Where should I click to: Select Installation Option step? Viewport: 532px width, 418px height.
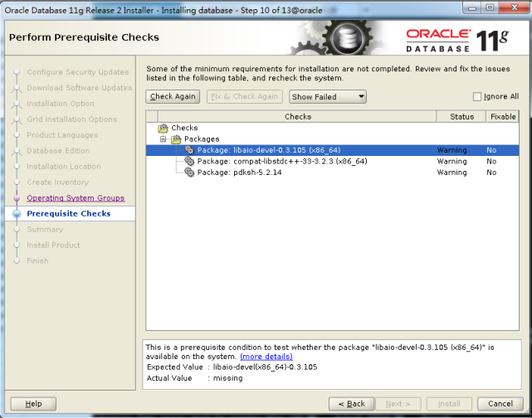coord(61,104)
